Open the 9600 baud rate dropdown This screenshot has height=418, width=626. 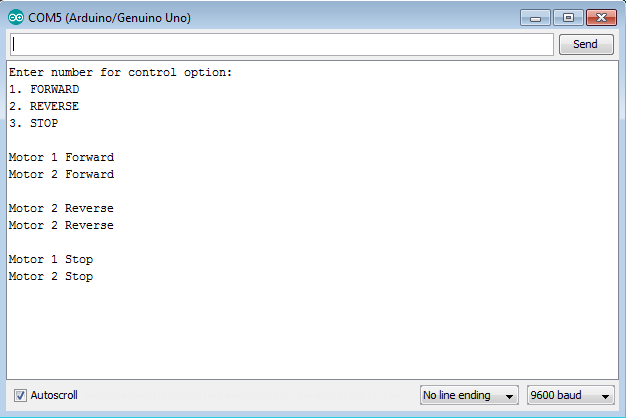click(570, 395)
